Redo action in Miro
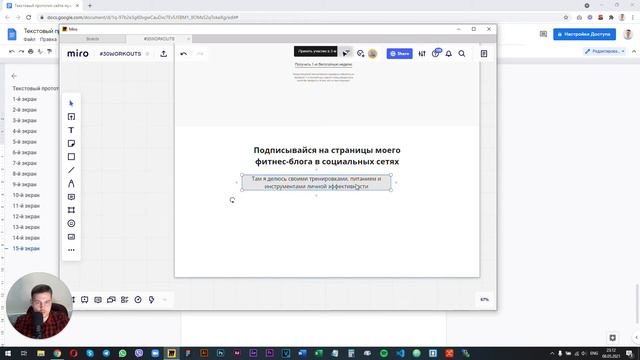The height and width of the screenshot is (360, 640). pyautogui.click(x=200, y=53)
